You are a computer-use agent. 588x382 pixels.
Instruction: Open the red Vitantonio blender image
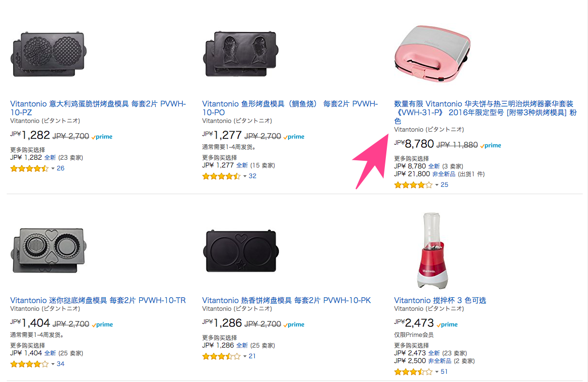coord(432,251)
